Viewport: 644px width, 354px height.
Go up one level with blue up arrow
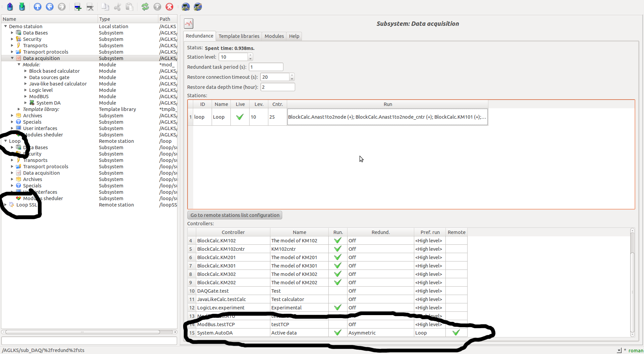click(38, 7)
